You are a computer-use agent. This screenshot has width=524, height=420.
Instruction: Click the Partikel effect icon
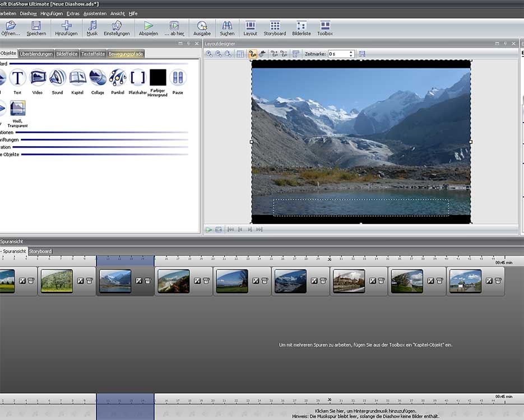tap(118, 78)
